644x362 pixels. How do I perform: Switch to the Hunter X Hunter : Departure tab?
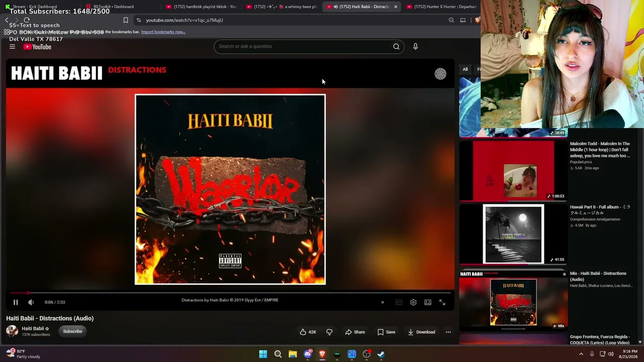tap(442, 7)
